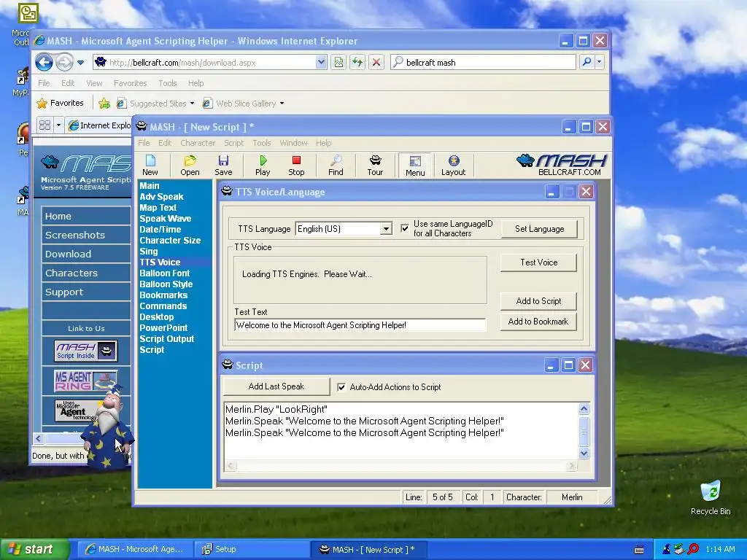The image size is (747, 560).
Task: Toggle Auto-Add Actions to Script checkbox
Action: [341, 387]
